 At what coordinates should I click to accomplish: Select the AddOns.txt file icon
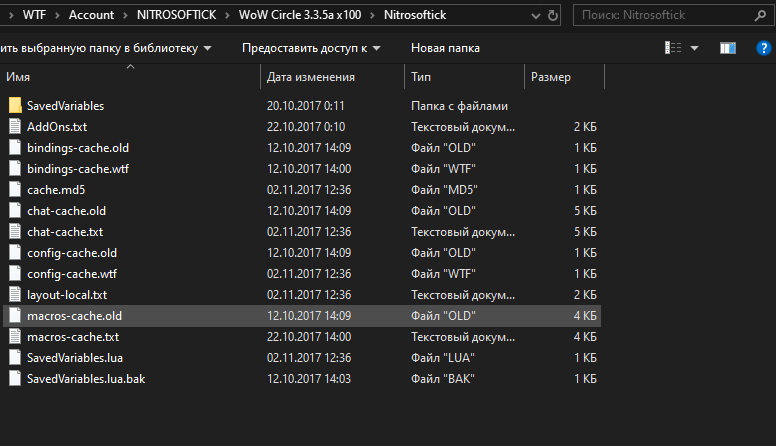click(15, 127)
